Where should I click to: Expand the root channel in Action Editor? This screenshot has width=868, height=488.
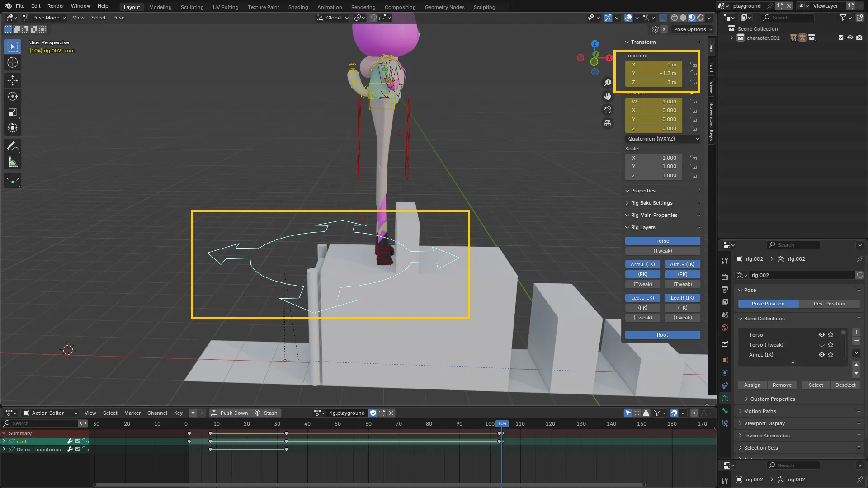4,441
